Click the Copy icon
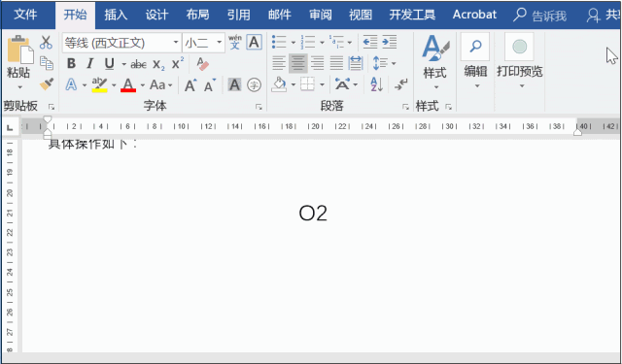The width and height of the screenshot is (622, 364). (x=47, y=63)
